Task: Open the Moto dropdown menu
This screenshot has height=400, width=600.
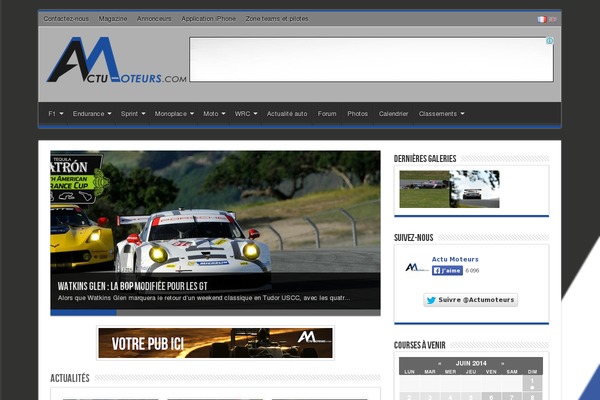Action: pyautogui.click(x=214, y=114)
